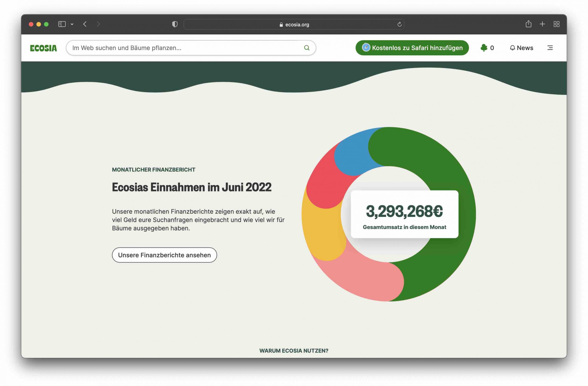The image size is (588, 386).
Task: Click the MONATLICHER FINANZBERICHT label
Action: click(x=153, y=170)
